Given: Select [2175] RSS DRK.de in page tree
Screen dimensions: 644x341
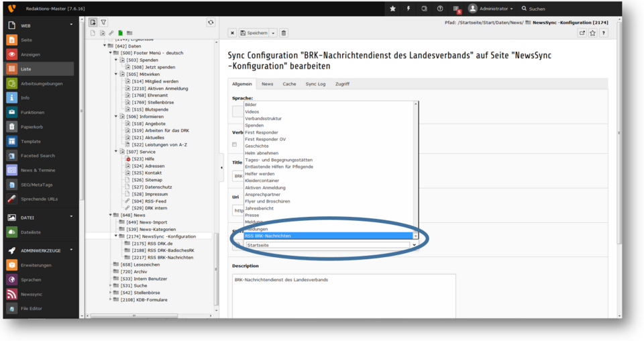Looking at the screenshot, I should click(152, 244).
